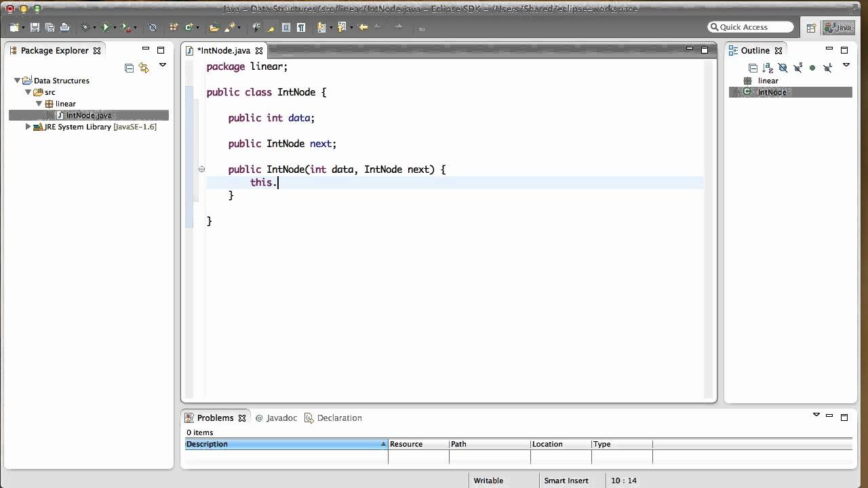Click the Search flashlight toolbar icon
Image resolution: width=868 pixels, height=488 pixels.
[229, 27]
